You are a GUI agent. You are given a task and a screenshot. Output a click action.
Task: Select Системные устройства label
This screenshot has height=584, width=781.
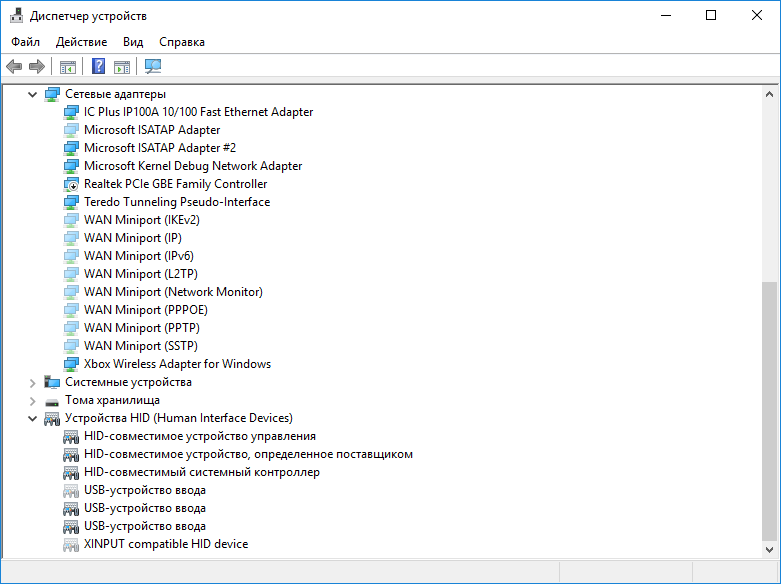pyautogui.click(x=129, y=382)
